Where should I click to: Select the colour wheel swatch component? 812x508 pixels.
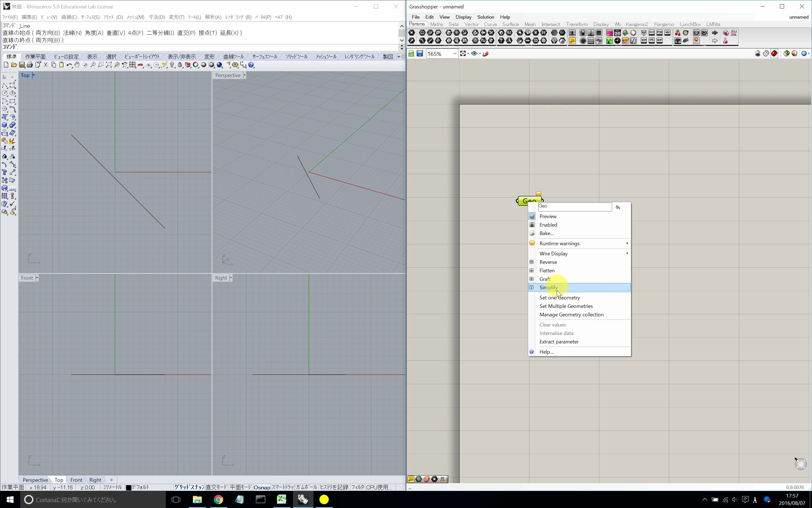(x=633, y=33)
